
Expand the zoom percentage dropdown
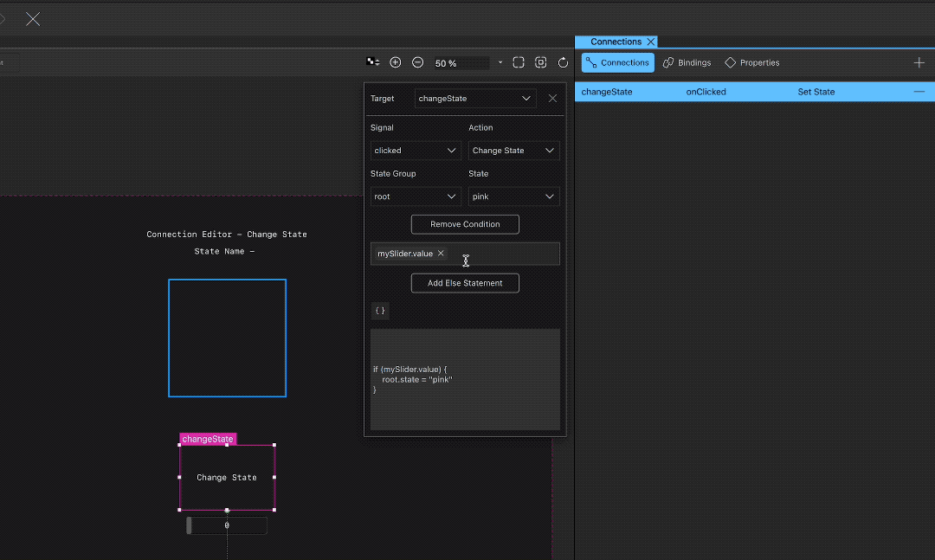click(x=500, y=61)
